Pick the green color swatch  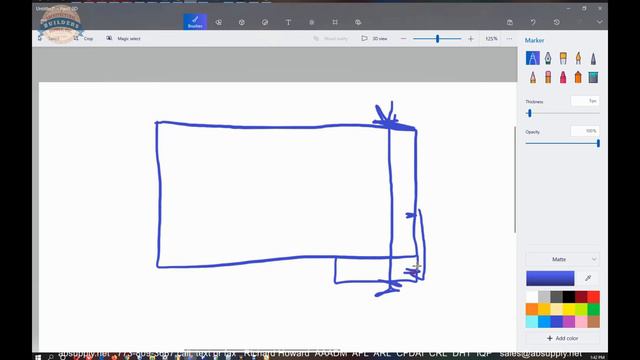(x=593, y=309)
